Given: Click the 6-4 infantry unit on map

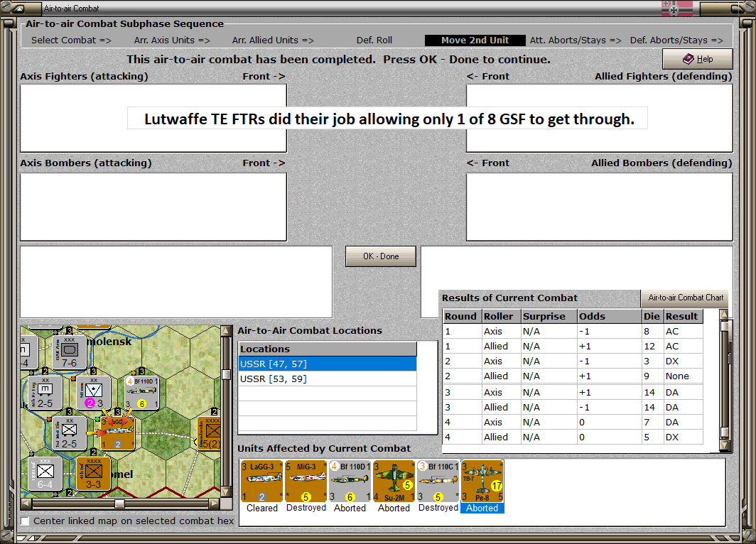Looking at the screenshot, I should 45,474.
